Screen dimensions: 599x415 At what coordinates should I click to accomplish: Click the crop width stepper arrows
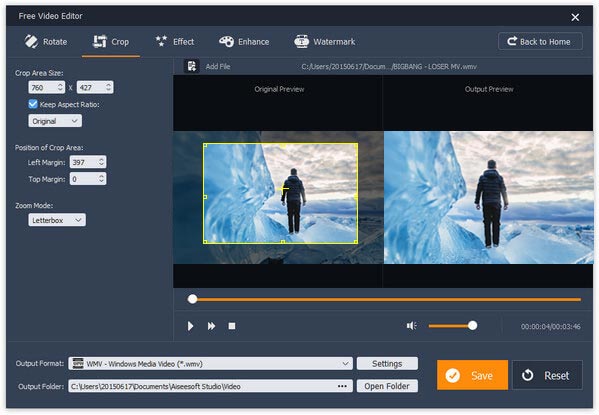click(60, 88)
